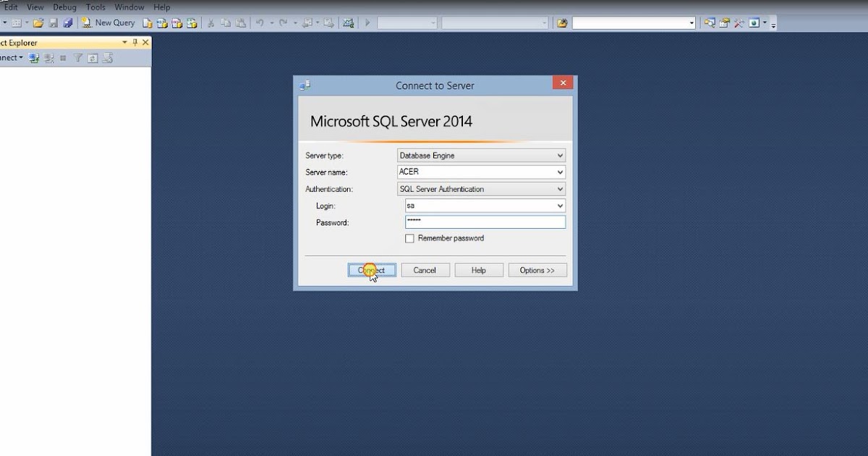This screenshot has width=868, height=456.
Task: Click the Stop icon in Object Explorer
Action: tap(63, 58)
